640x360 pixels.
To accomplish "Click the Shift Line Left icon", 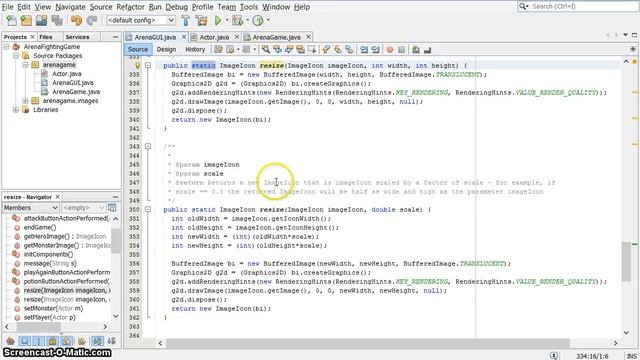I will coord(364,49).
